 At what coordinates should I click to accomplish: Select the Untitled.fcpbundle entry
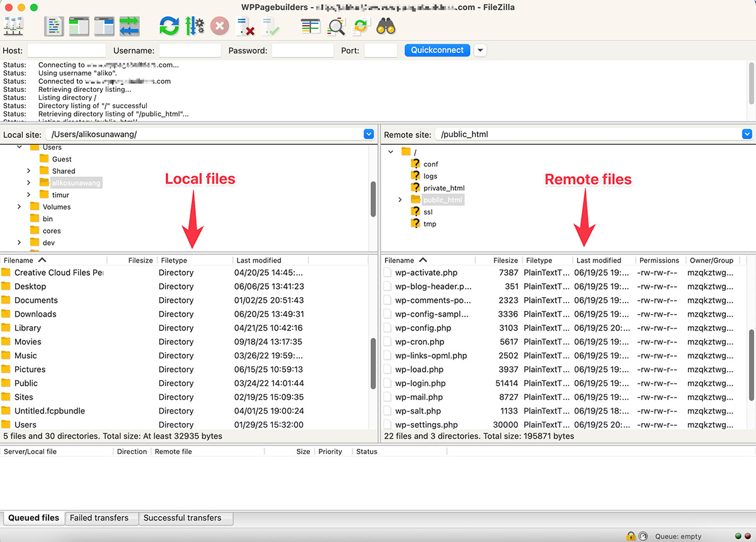pyautogui.click(x=50, y=411)
